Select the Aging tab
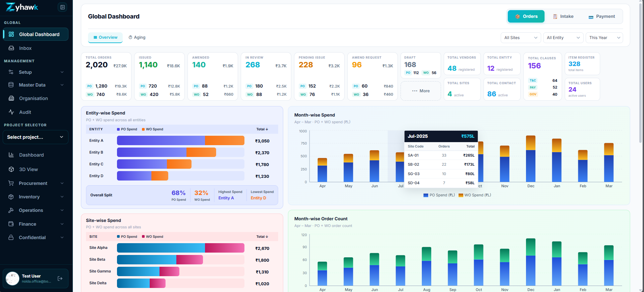 coord(137,37)
